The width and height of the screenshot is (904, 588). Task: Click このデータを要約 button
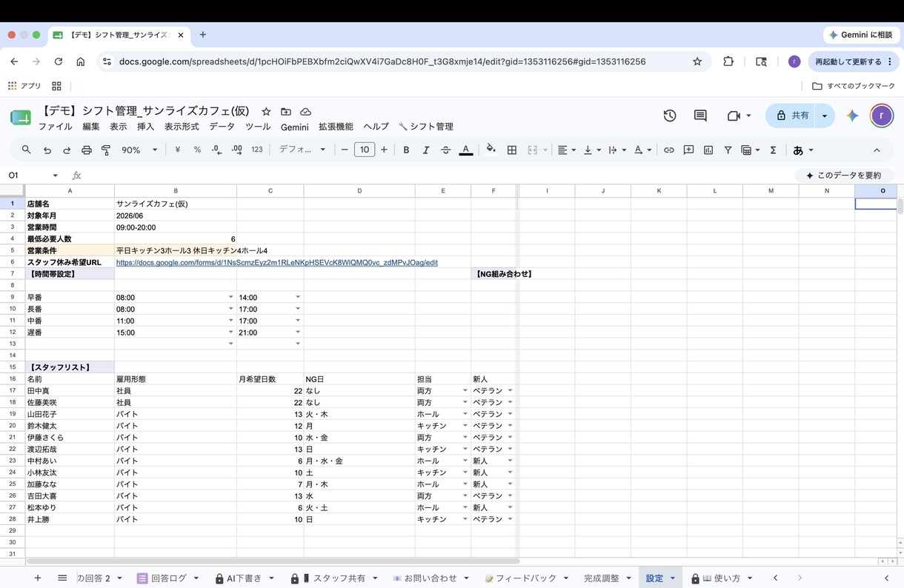pos(844,176)
